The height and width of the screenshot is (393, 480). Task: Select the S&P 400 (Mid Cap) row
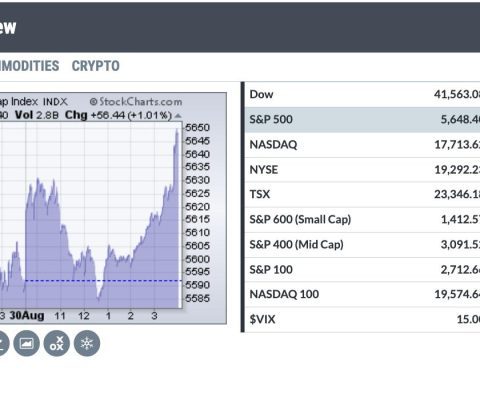[362, 245]
